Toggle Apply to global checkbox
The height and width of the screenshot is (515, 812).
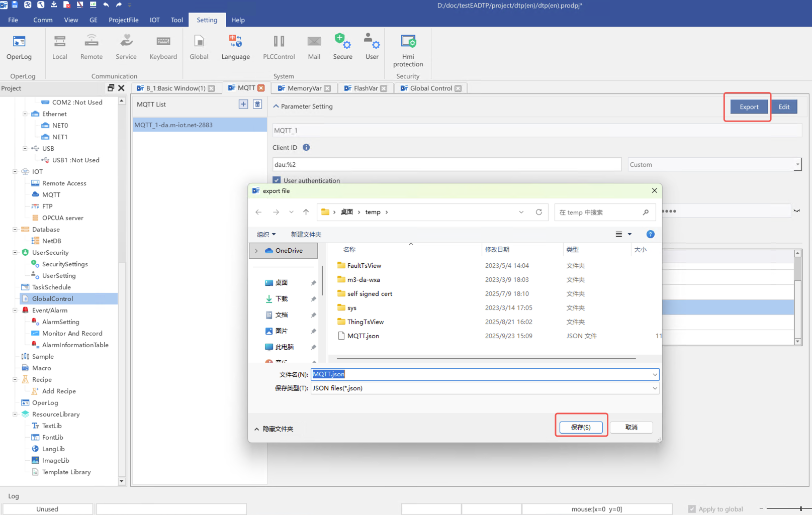click(692, 509)
